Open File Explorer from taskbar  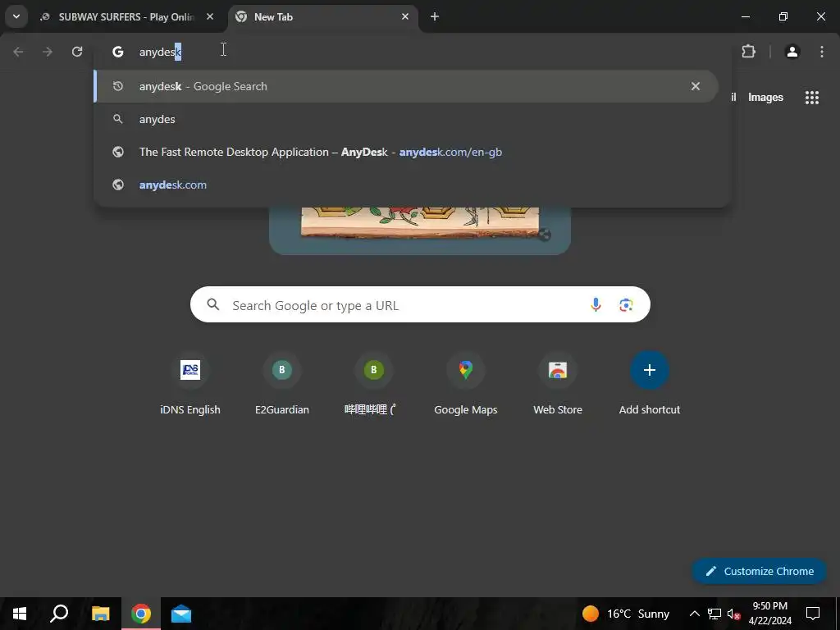[x=100, y=614]
